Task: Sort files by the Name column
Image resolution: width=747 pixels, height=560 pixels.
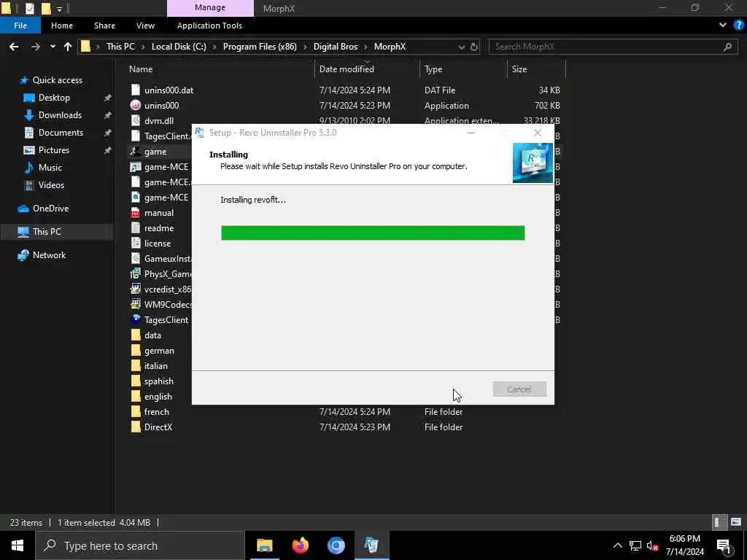Action: 141,69
